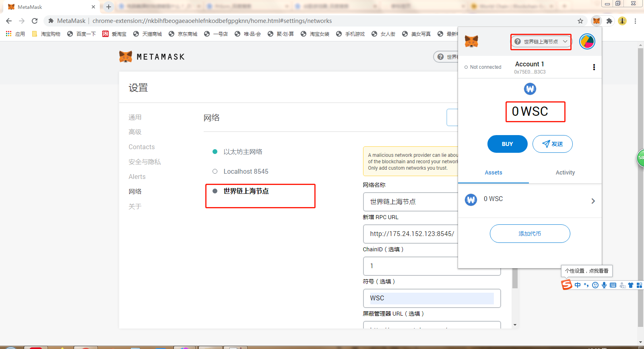
Task: Click the Not connected status indicator
Action: tap(483, 67)
